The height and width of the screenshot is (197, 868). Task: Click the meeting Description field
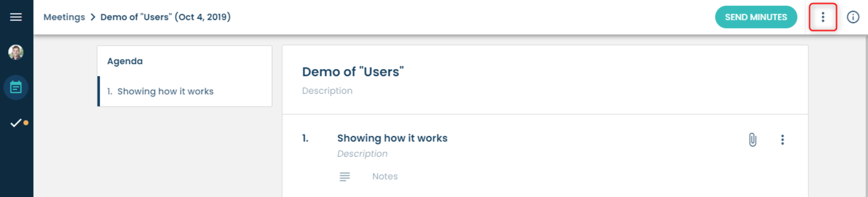point(327,91)
